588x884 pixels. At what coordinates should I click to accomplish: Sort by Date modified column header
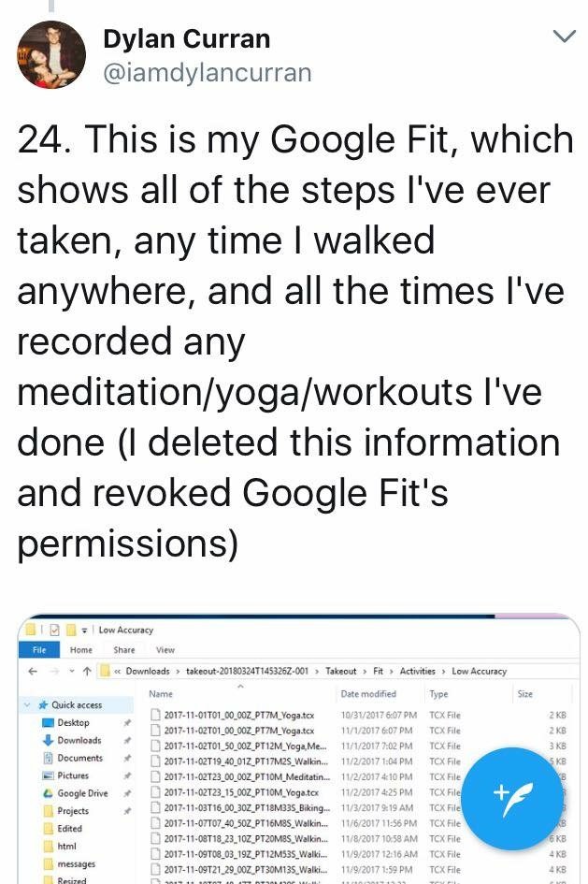(x=368, y=694)
